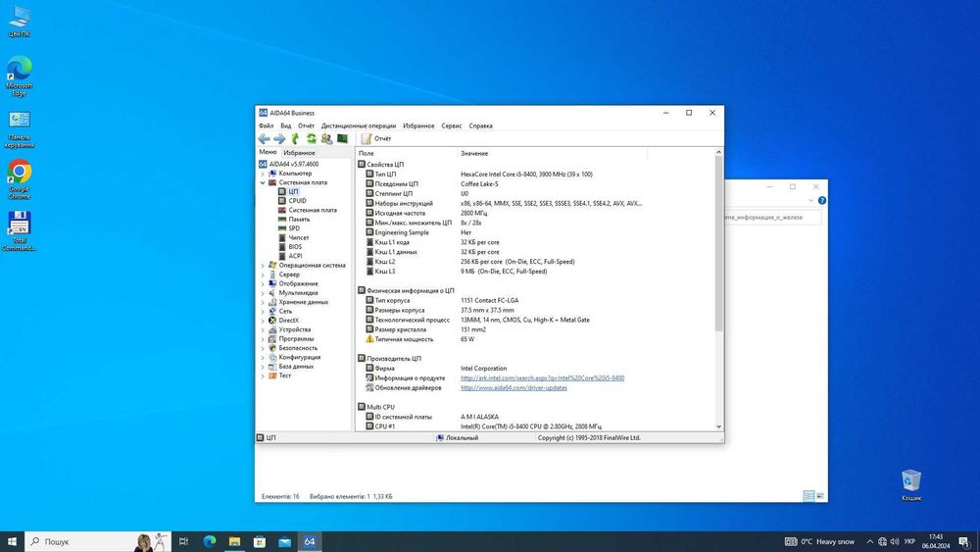Select the CPUID tree item
The image size is (980, 552).
click(297, 201)
